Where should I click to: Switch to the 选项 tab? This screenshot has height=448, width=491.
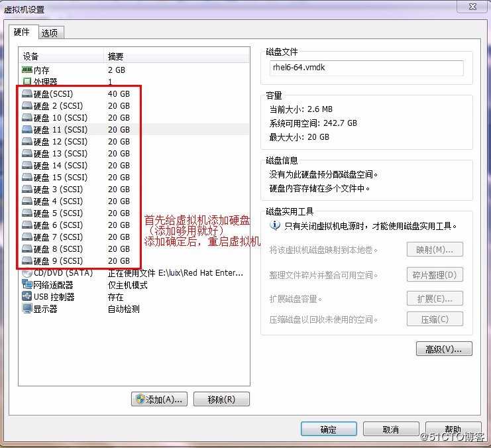(x=50, y=33)
